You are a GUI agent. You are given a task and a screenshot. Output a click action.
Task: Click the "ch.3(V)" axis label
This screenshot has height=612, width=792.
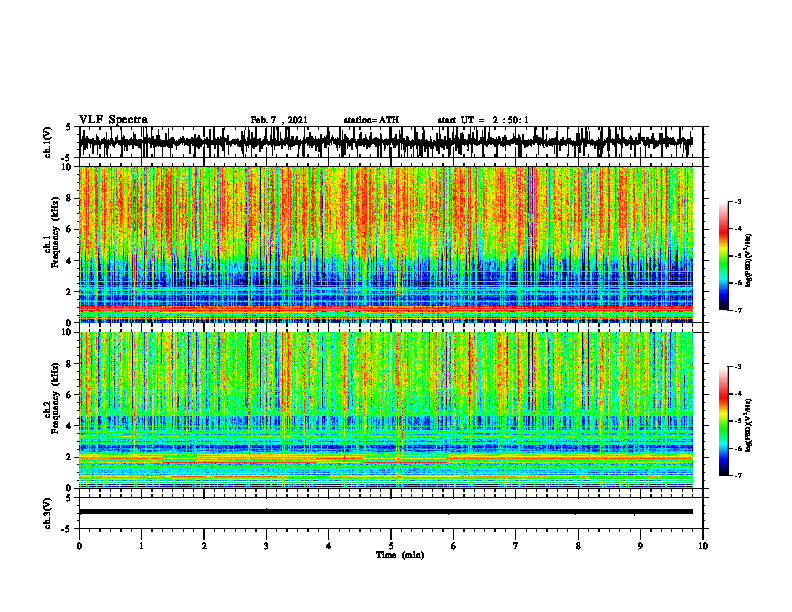(x=48, y=514)
